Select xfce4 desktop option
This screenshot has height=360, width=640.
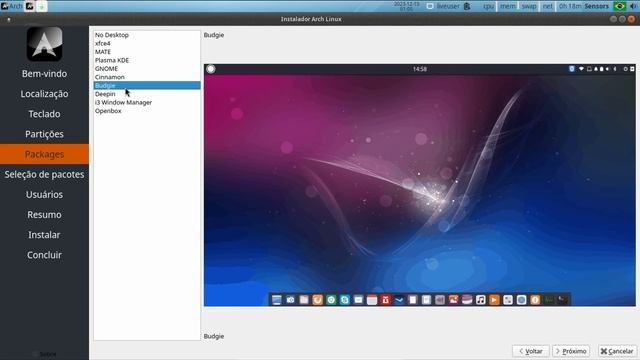(x=147, y=43)
